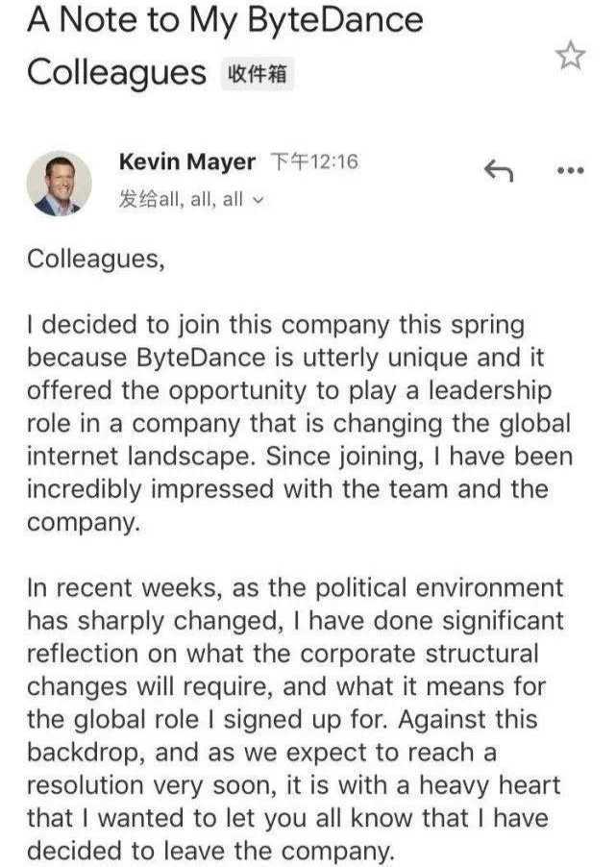Viewport: 616px width, 867px height.
Task: Star this email message
Action: coord(571,57)
